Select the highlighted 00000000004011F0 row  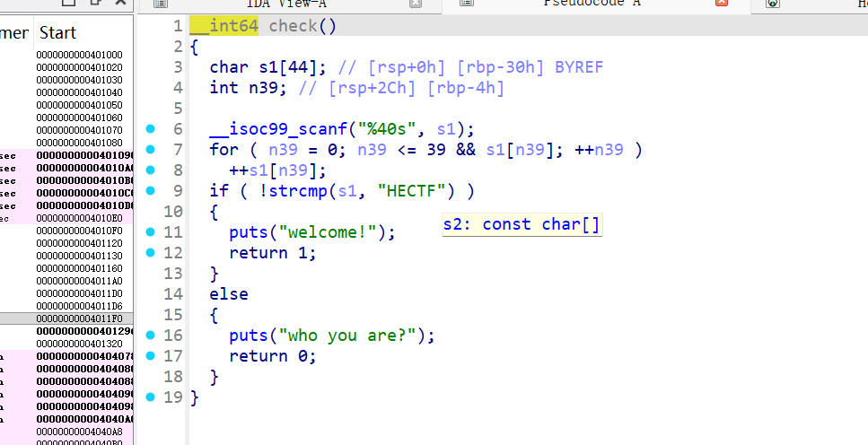66,318
